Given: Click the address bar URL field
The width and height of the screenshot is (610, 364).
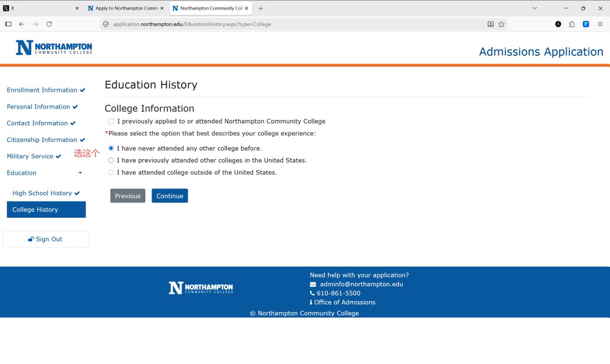Looking at the screenshot, I should click(x=295, y=24).
